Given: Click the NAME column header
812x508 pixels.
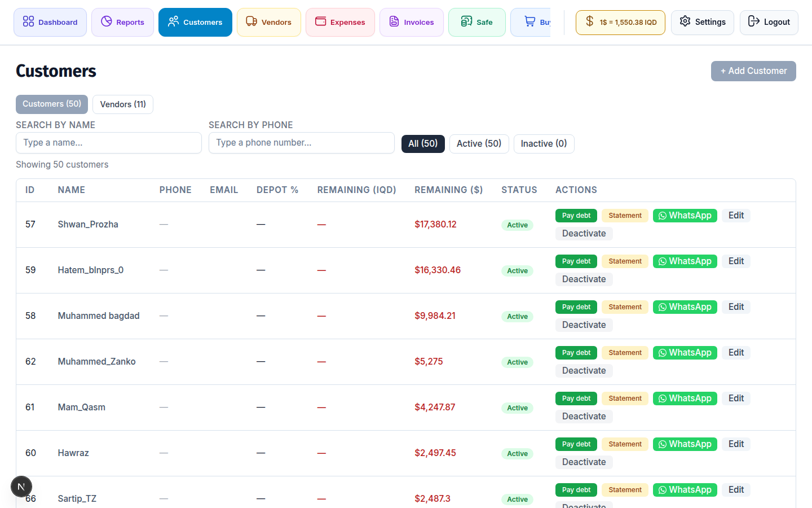Looking at the screenshot, I should point(72,190).
